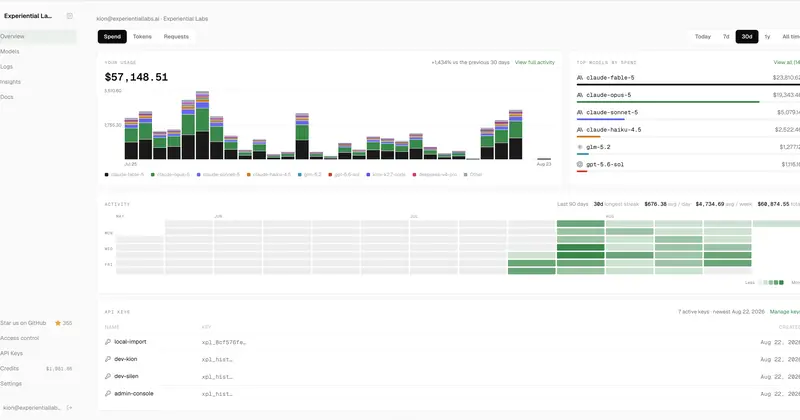Click the key icon for admin-console
800x420 pixels.
(108, 393)
